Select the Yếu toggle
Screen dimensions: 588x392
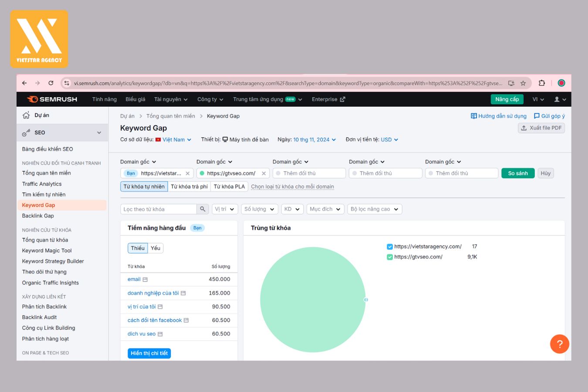coord(155,248)
